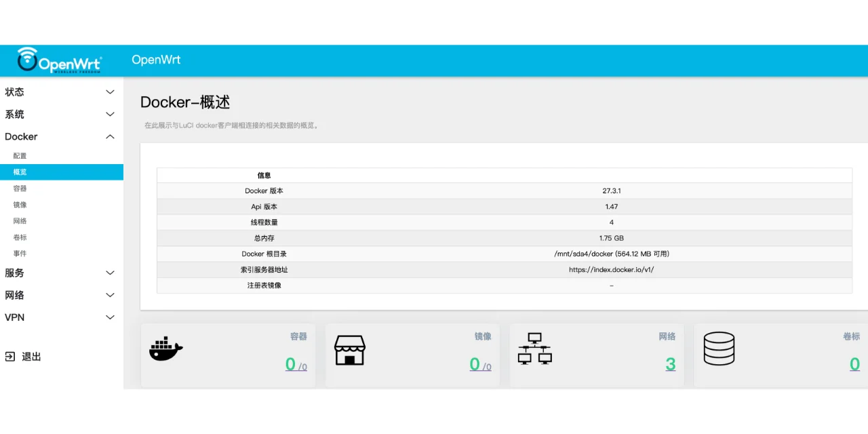Viewport: 868px width, 434px height.
Task: Open the 配置 item under Docker
Action: pyautogui.click(x=20, y=155)
